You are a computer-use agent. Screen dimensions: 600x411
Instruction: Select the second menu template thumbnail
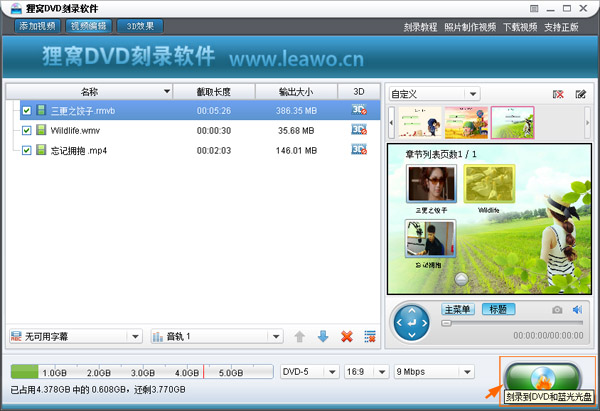click(x=466, y=122)
